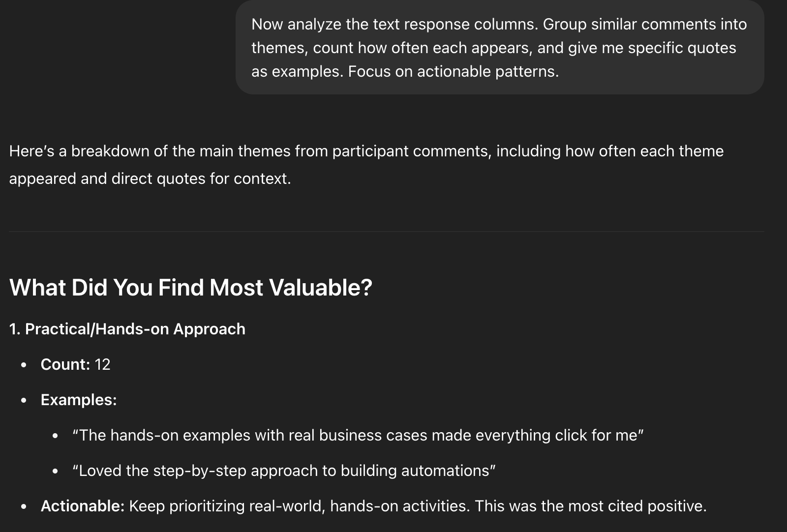Click the quote about hands-on examples
Screen dimensions: 787x532
pos(358,436)
